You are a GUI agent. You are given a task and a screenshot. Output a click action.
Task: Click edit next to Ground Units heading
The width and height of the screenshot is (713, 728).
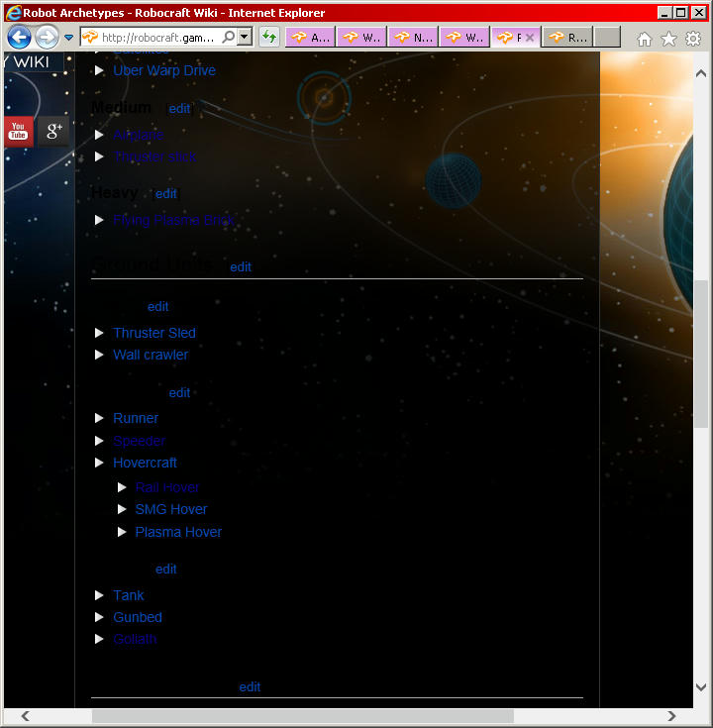click(x=241, y=267)
